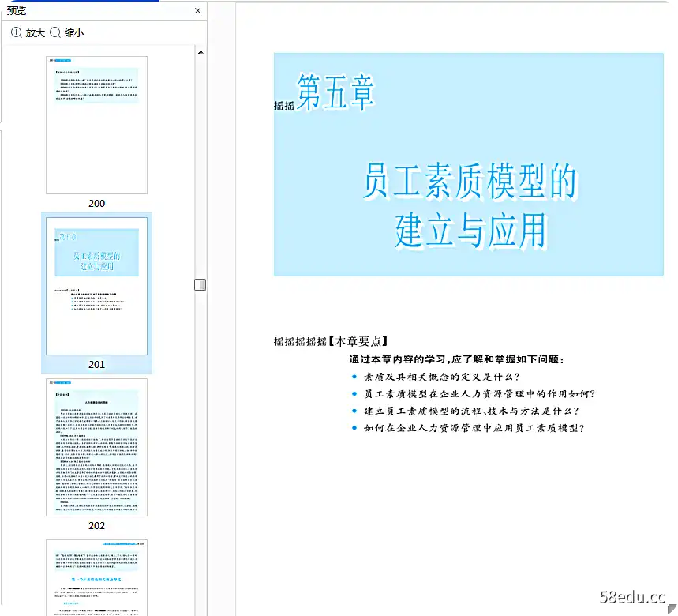This screenshot has height=616, width=678.
Task: Click the 预览 panel title
Action: tap(17, 10)
